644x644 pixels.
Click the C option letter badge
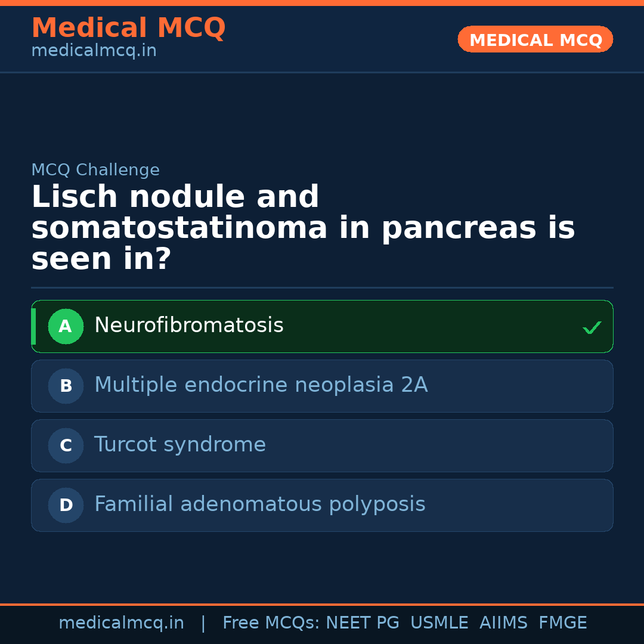66,445
